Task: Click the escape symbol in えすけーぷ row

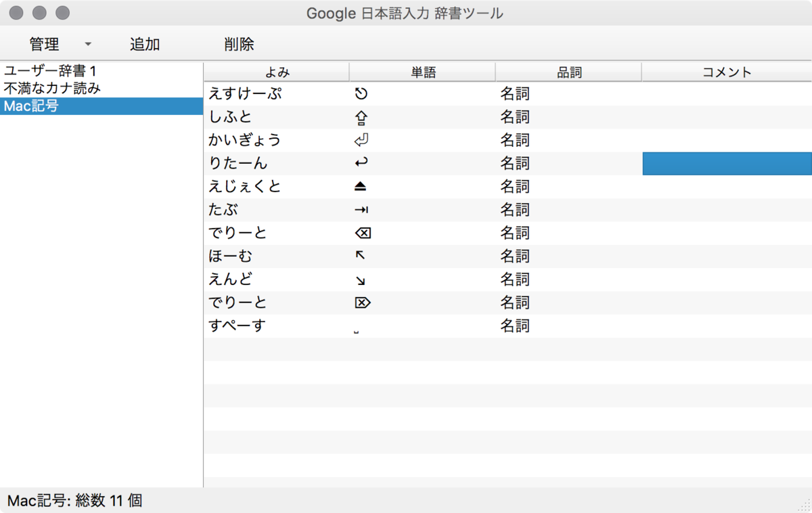Action: click(361, 94)
